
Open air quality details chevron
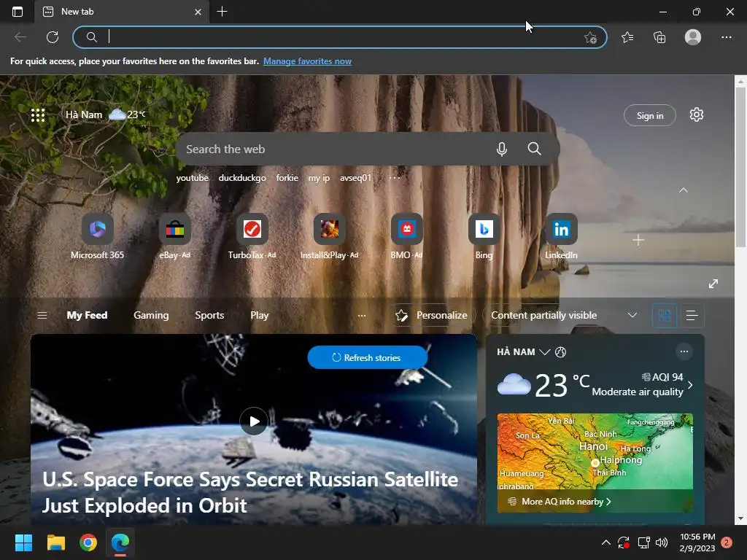click(x=690, y=385)
